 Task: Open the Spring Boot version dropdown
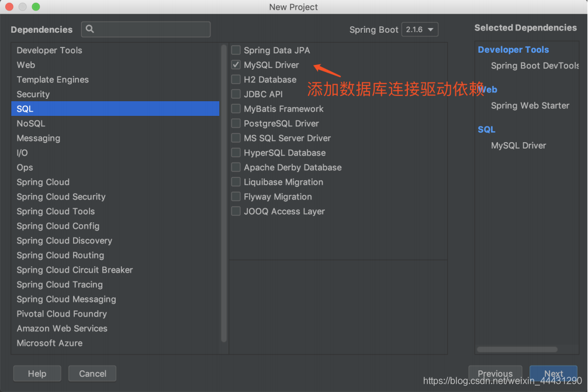(420, 29)
